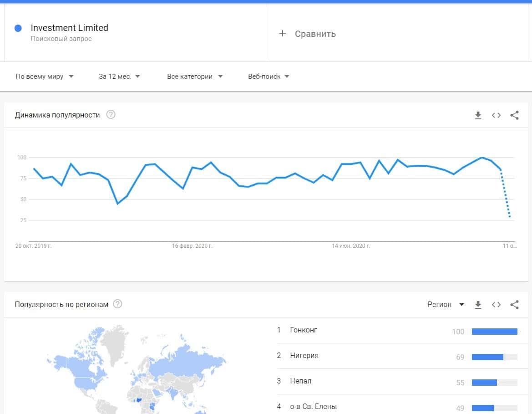
Task: Select Нигерия in the region ranking
Action: pyautogui.click(x=304, y=356)
